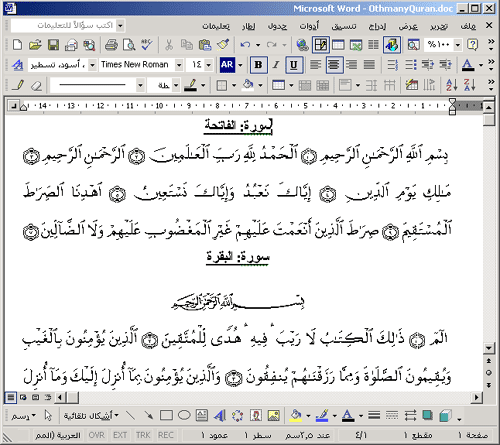This screenshot has height=445, width=500.
Task: Expand the font size dropdown
Action: click(209, 65)
